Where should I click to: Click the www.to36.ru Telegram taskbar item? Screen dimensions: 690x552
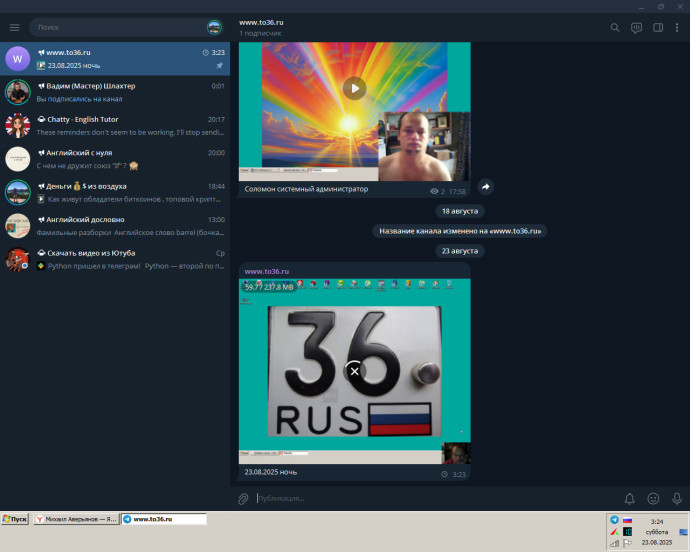coord(164,519)
